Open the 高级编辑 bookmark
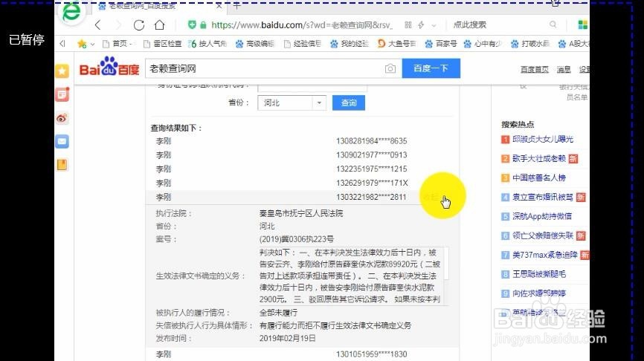Image resolution: width=644 pixels, height=361 pixels. (254, 44)
